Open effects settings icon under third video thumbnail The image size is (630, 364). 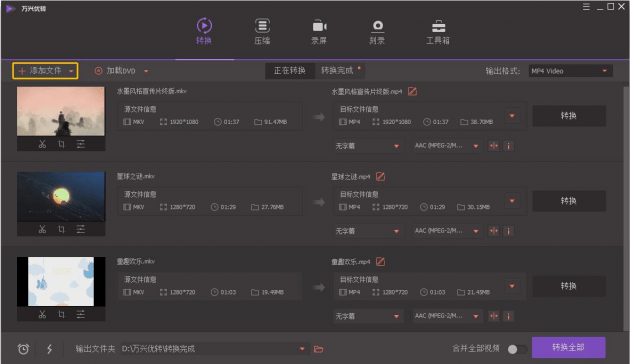pos(81,314)
